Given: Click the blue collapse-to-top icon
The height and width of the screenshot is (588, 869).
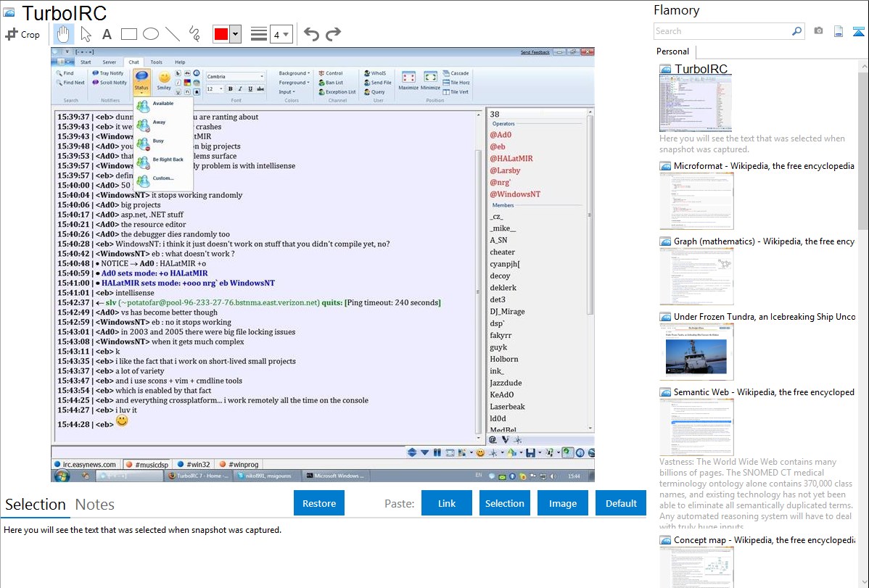Looking at the screenshot, I should [x=858, y=31].
